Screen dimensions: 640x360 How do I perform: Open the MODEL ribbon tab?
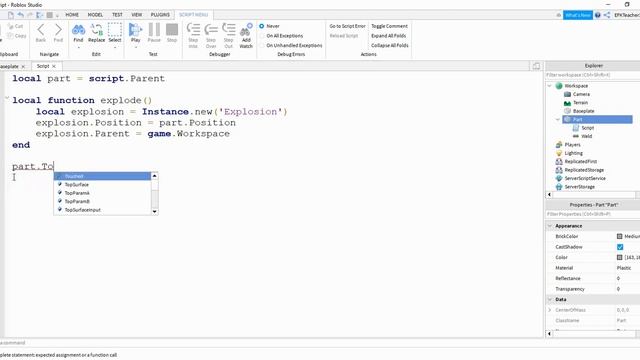(95, 15)
